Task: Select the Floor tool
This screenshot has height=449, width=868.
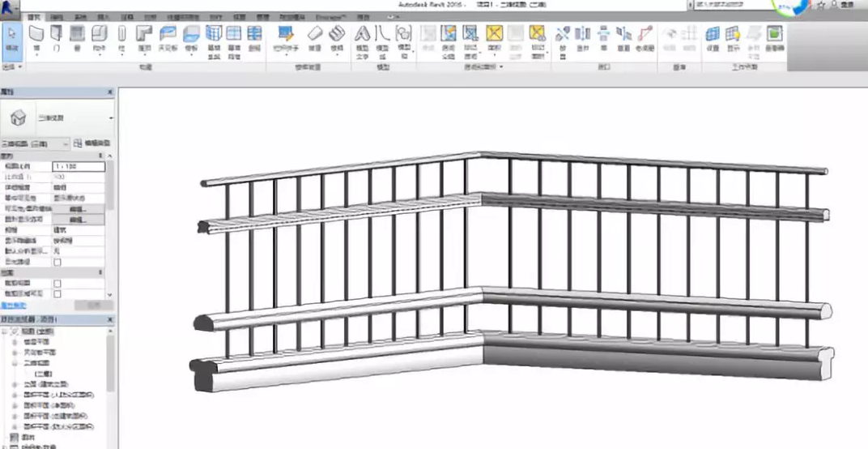Action: click(x=192, y=39)
